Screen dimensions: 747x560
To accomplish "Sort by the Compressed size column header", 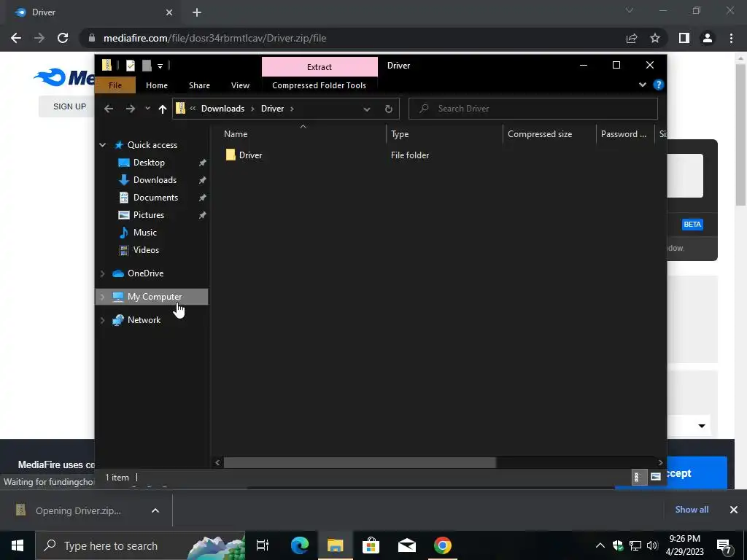I will (549, 134).
